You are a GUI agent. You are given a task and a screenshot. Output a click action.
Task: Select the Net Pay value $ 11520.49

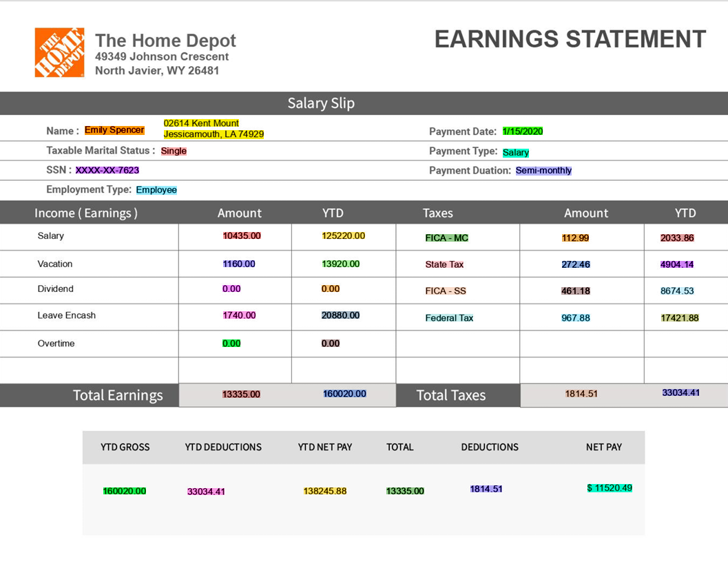click(610, 487)
